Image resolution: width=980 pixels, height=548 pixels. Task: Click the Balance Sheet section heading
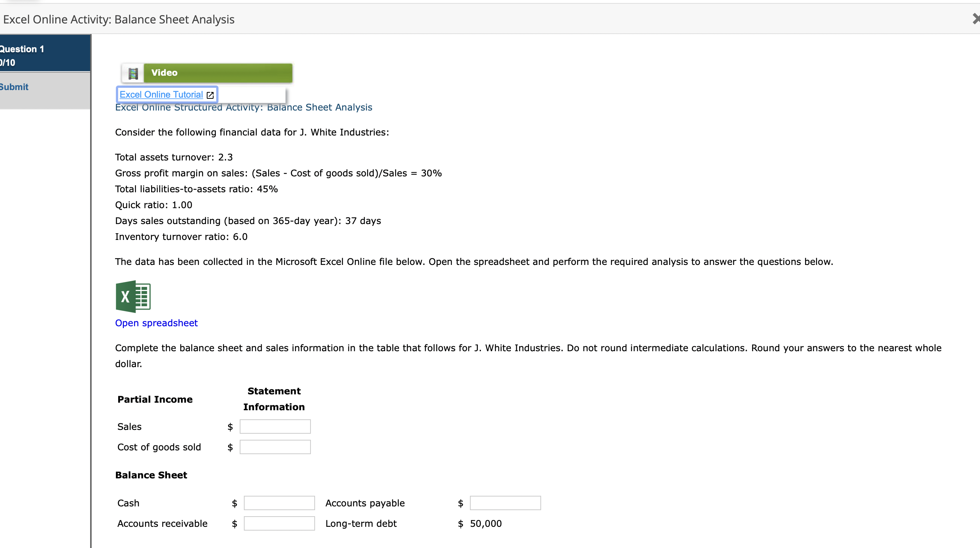pos(151,475)
